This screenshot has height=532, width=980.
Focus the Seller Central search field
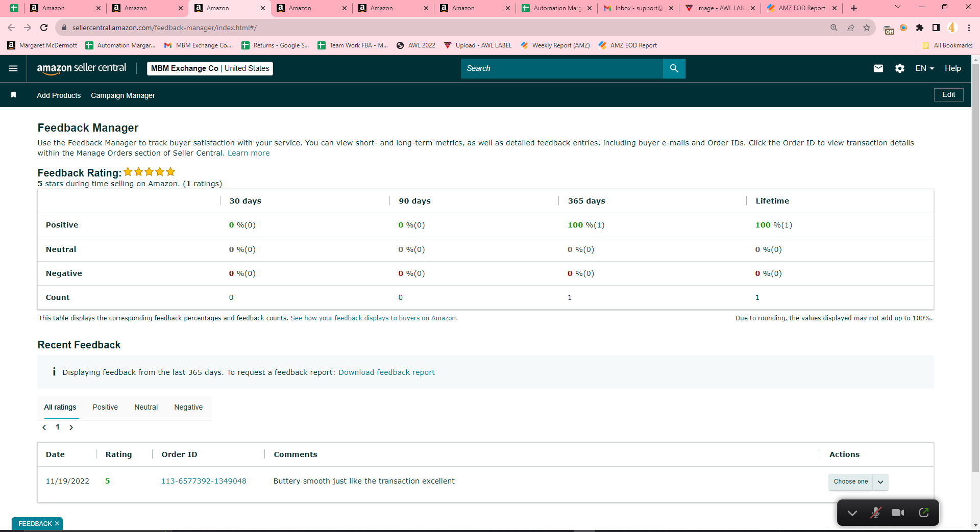tap(561, 68)
